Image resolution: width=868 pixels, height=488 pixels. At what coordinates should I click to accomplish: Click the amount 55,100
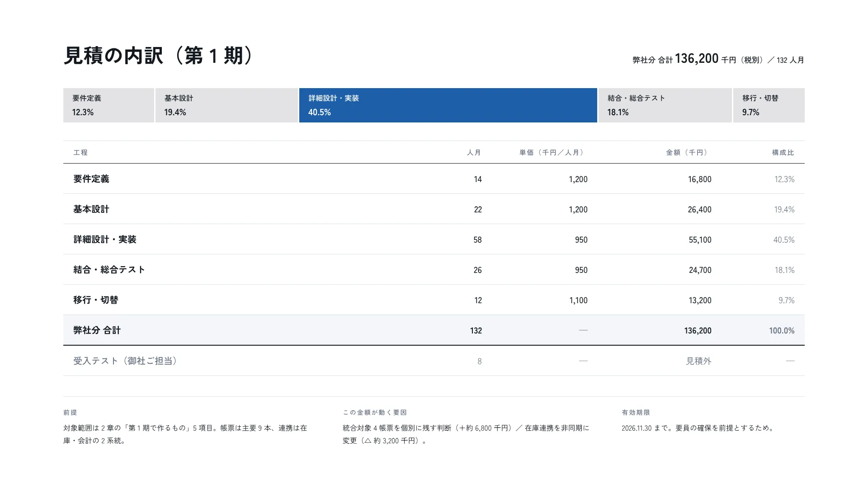click(x=700, y=240)
